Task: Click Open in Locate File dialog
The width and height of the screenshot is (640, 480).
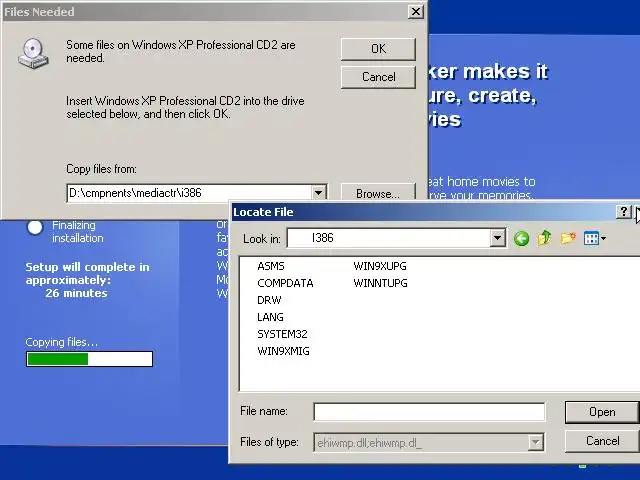Action: pyautogui.click(x=602, y=412)
